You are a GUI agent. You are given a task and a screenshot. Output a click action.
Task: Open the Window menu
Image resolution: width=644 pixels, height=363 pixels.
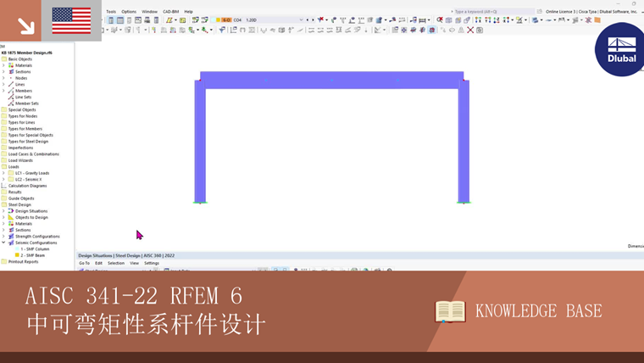pyautogui.click(x=149, y=12)
